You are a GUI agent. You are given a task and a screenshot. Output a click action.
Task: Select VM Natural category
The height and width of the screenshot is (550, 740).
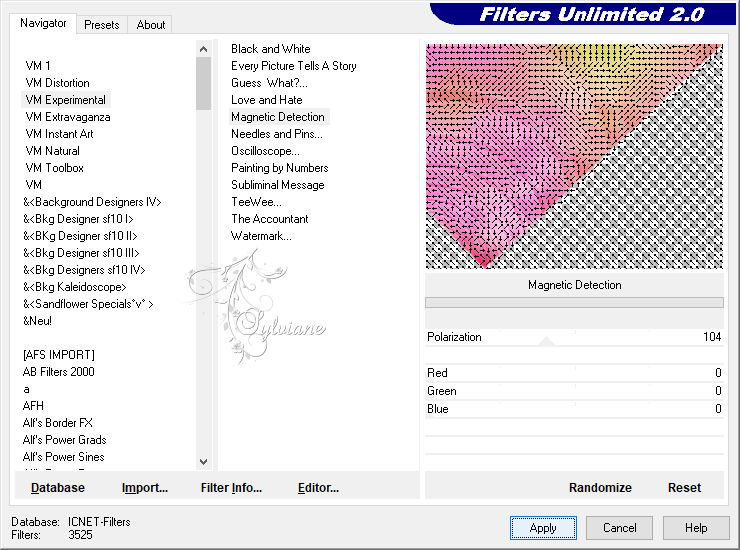52,151
